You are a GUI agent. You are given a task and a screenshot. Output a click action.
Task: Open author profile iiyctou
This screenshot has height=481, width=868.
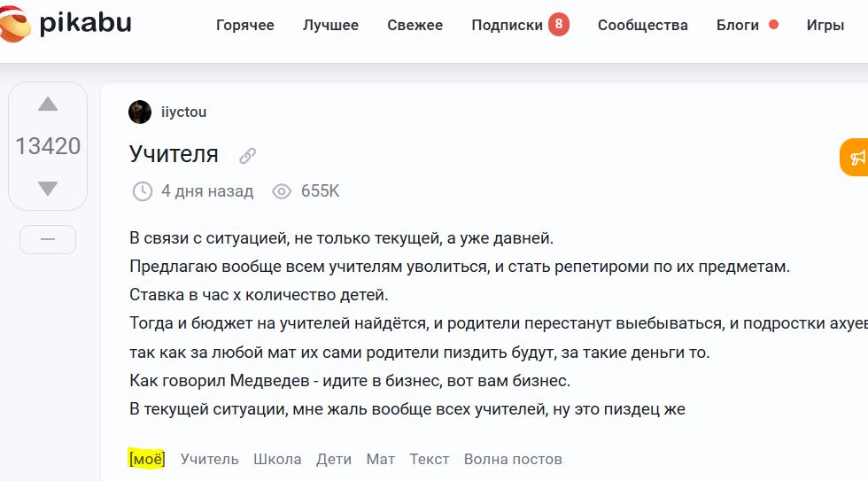pos(183,112)
